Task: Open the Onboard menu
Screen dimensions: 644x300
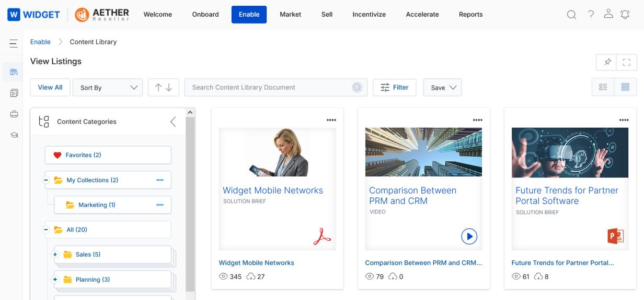Action: [205, 15]
